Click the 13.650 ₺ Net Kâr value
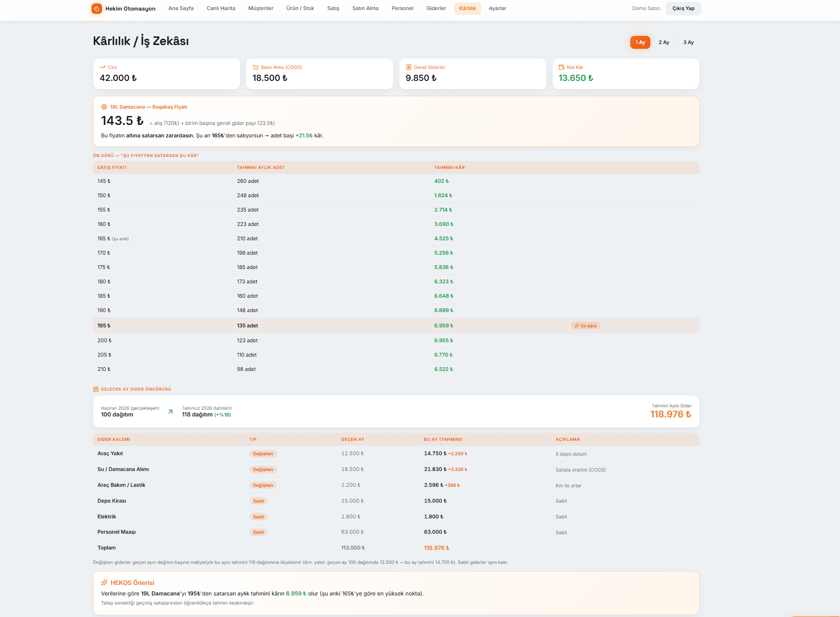Image resolution: width=840 pixels, height=617 pixels. point(576,78)
